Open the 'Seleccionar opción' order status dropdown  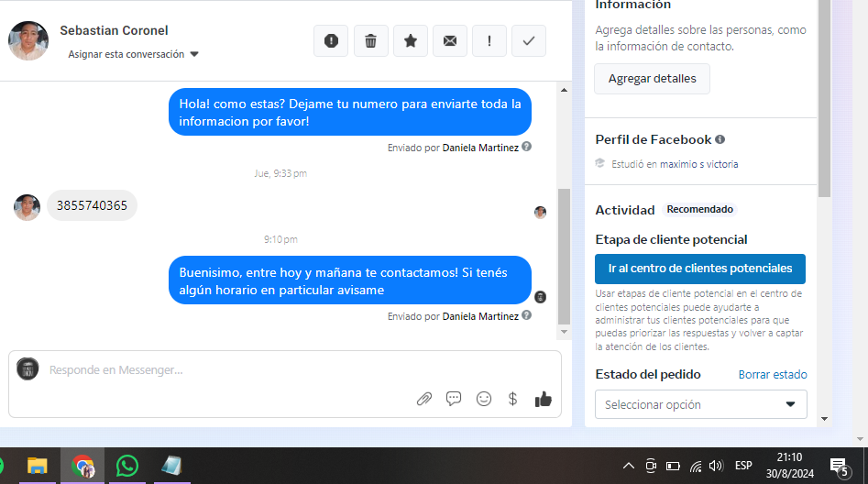tap(700, 404)
